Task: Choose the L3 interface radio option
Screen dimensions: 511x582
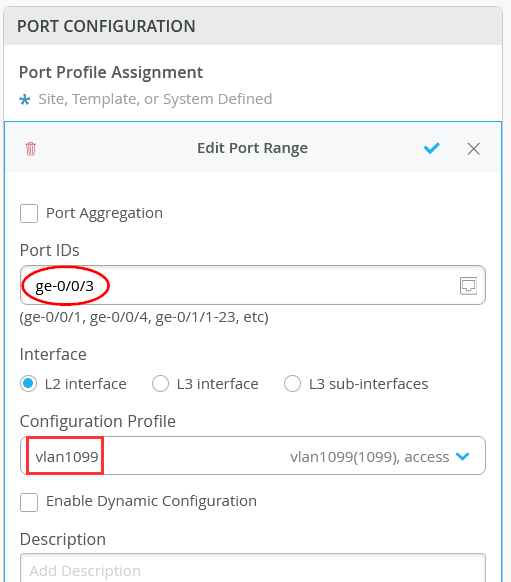Action: [160, 384]
